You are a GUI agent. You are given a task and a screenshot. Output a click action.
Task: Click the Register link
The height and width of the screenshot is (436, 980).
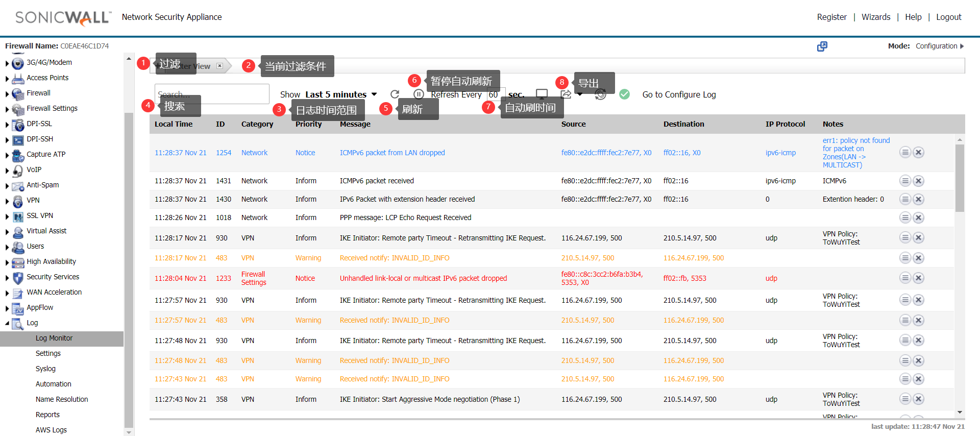click(x=831, y=17)
